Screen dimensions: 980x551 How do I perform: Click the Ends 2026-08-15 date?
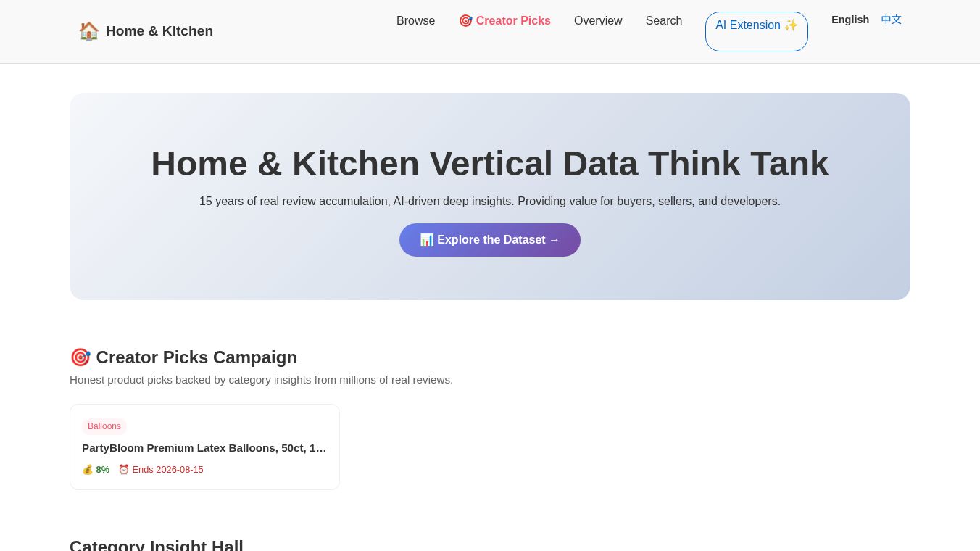[x=168, y=470]
